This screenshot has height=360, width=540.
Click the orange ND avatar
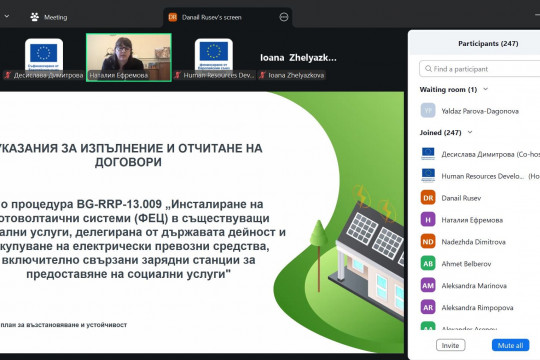428,241
